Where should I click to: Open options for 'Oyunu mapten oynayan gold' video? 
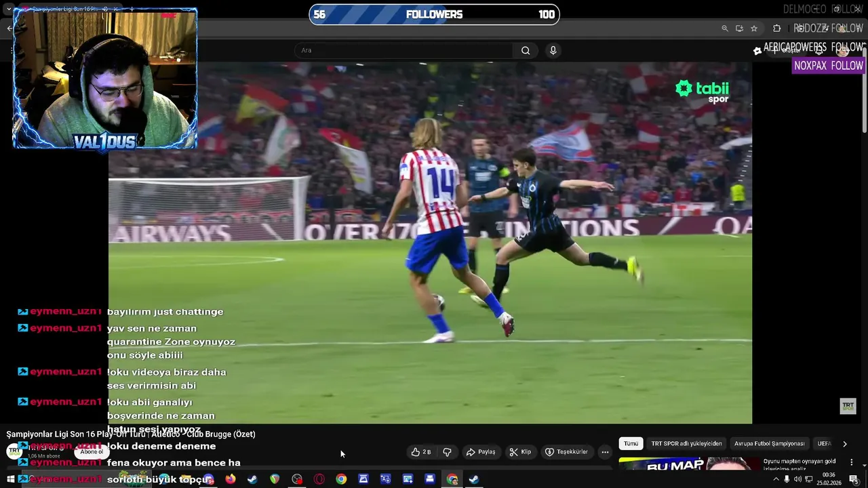(852, 462)
